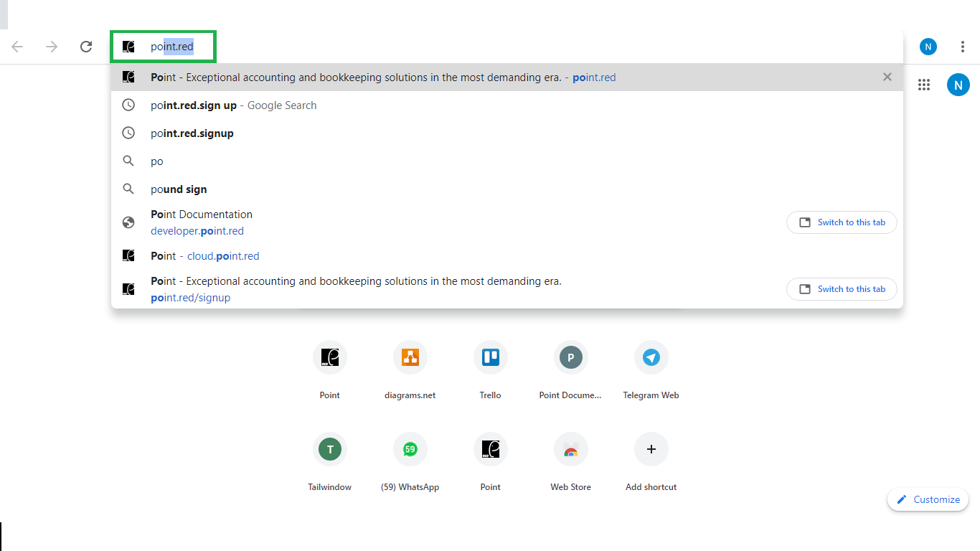
Task: Open the Google apps grid
Action: click(924, 85)
